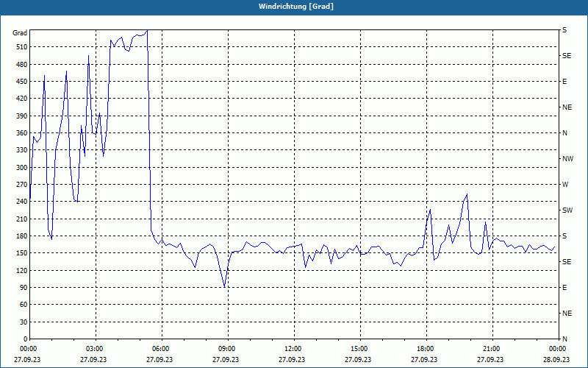Pick the 360 tick label
The height and width of the screenshot is (368, 588).
point(22,133)
